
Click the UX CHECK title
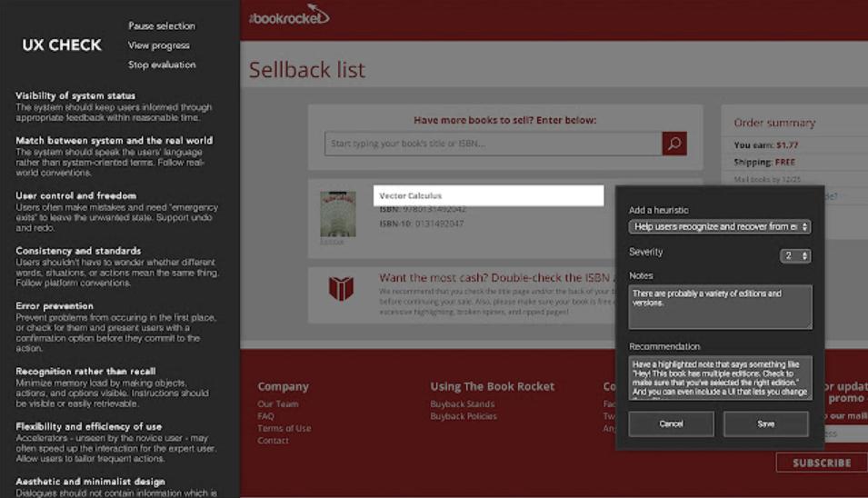point(62,45)
